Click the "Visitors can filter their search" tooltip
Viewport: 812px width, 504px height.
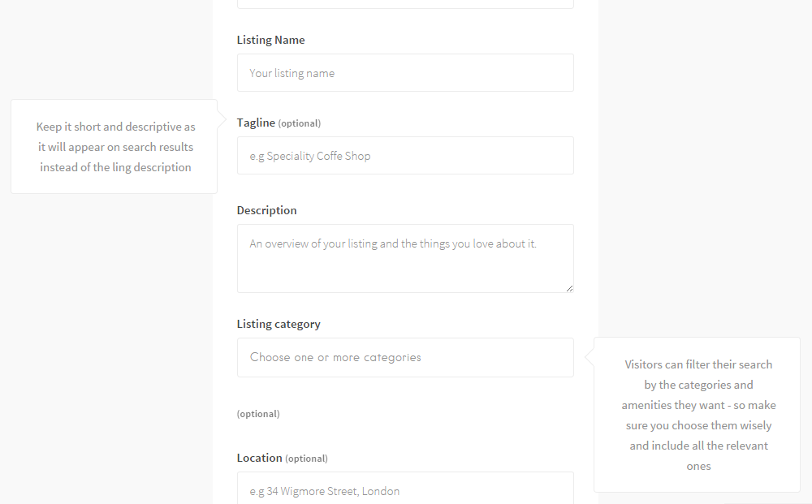[698, 415]
